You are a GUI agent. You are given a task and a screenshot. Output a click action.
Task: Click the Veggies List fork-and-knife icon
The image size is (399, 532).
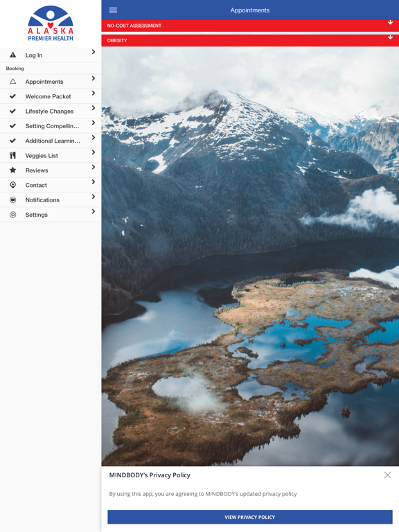(13, 155)
